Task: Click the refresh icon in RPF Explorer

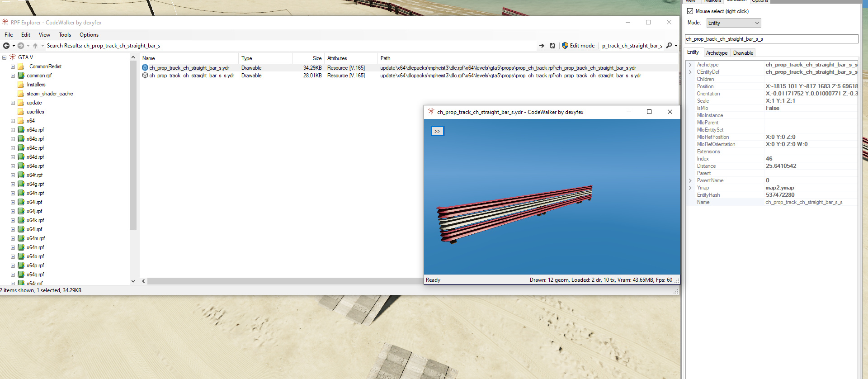Action: pyautogui.click(x=552, y=46)
